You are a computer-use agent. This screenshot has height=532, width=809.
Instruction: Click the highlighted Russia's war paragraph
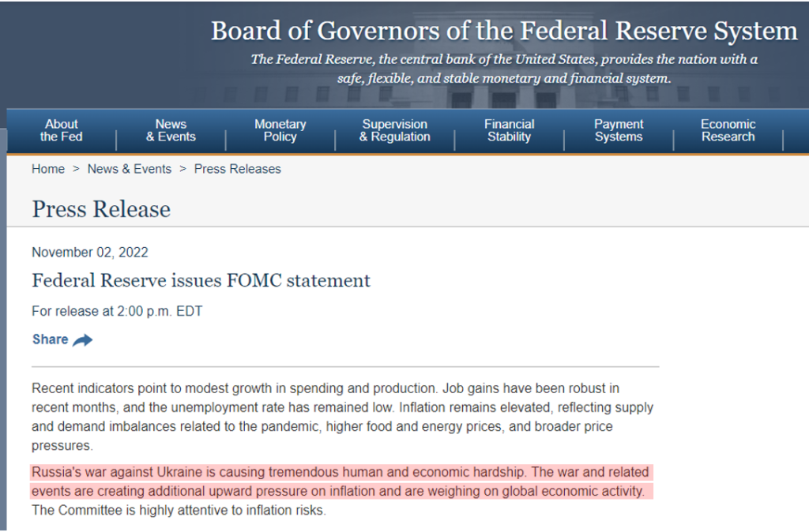(341, 481)
